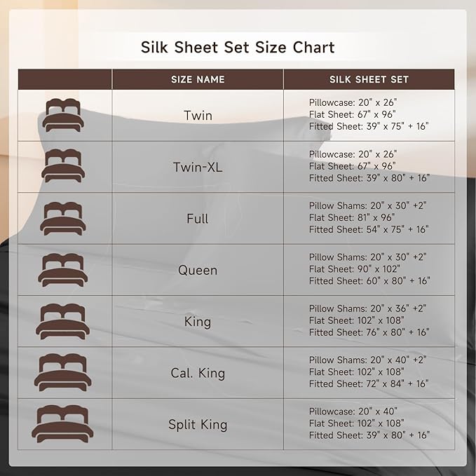Select the Full bed icon
This screenshot has height=476, width=476.
[x=63, y=218]
